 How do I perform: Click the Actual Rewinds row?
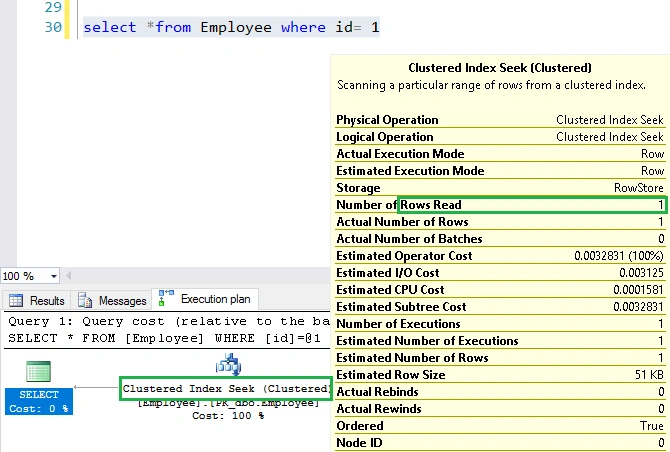pos(500,409)
